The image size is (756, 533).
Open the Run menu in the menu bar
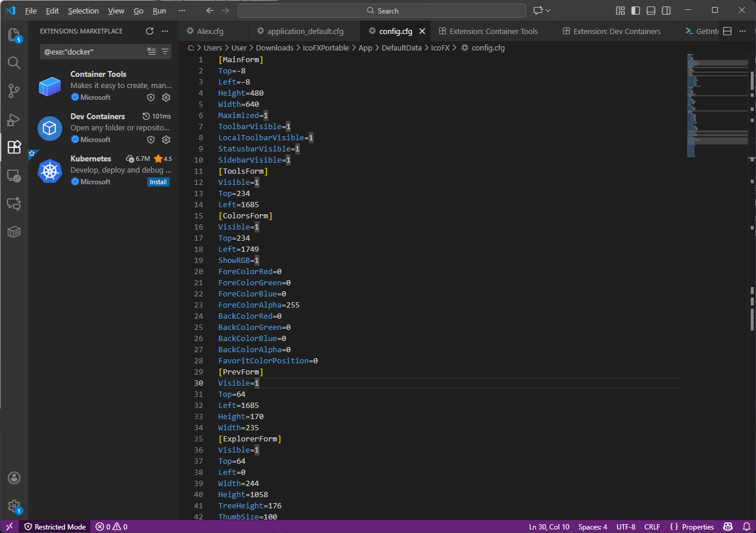158,11
